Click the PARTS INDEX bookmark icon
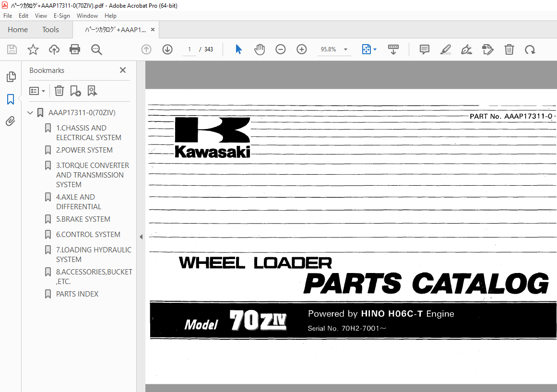The height and width of the screenshot is (392, 557). click(x=48, y=294)
